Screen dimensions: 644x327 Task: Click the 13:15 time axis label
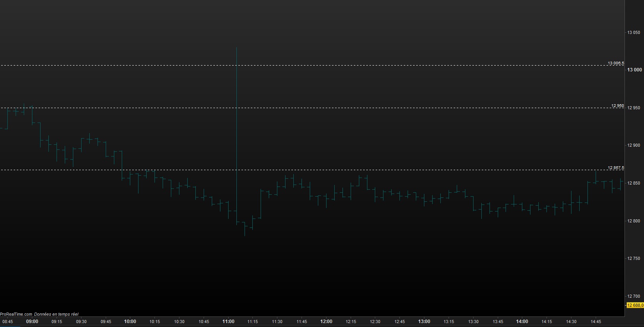tap(449, 322)
